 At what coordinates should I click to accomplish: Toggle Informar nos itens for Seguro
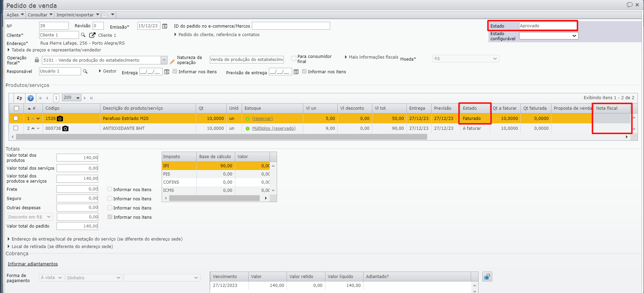click(110, 198)
